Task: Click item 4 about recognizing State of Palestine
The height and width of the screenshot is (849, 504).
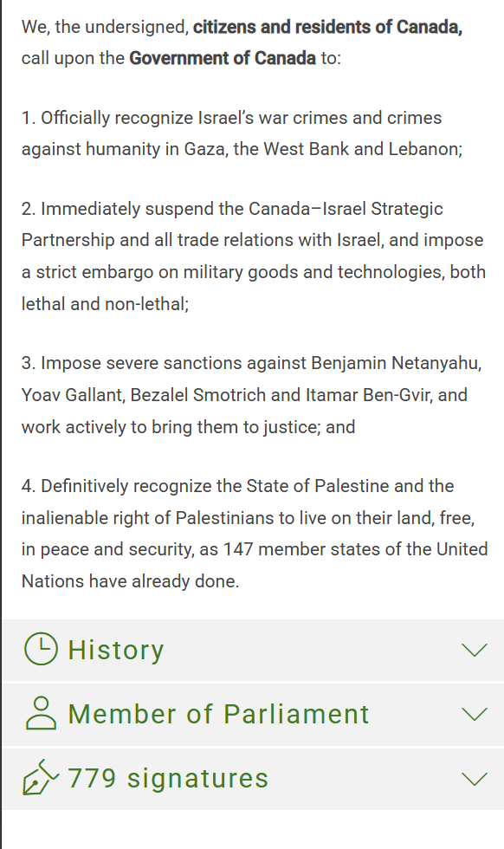Action: pyautogui.click(x=255, y=534)
